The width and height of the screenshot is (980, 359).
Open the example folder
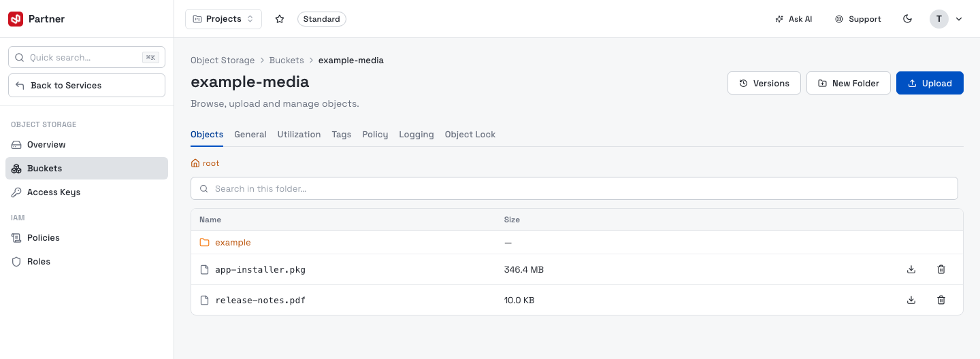click(x=233, y=243)
